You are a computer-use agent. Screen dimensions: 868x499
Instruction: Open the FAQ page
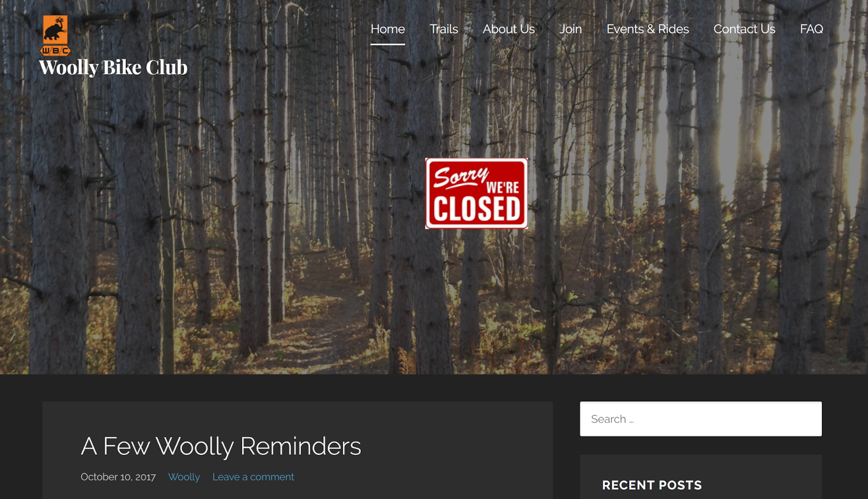coord(812,29)
